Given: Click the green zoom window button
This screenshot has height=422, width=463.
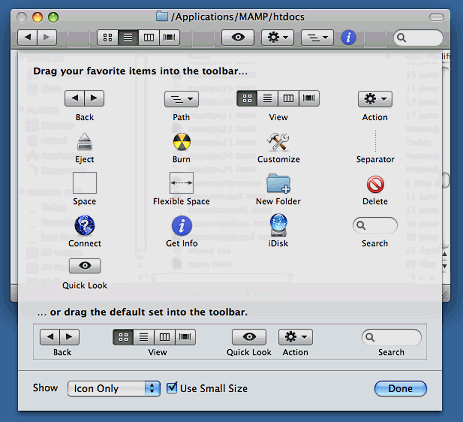Looking at the screenshot, I should point(53,17).
